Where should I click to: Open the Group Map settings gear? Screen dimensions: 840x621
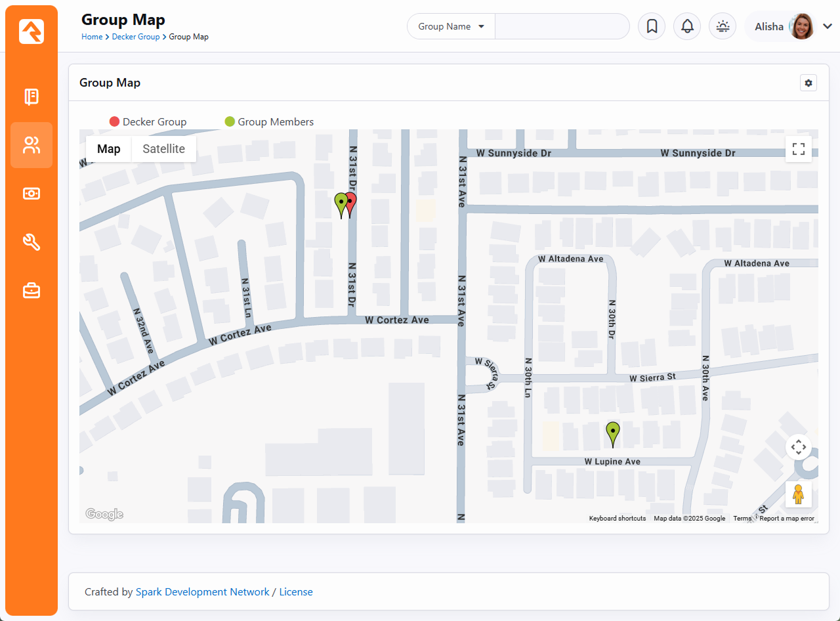[808, 83]
